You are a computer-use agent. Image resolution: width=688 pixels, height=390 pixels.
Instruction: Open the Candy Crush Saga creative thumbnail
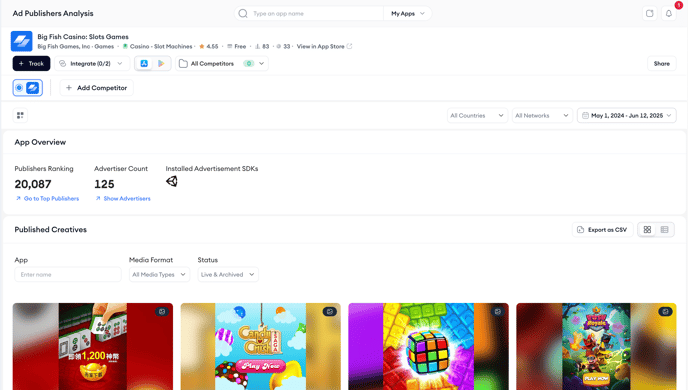point(261,347)
